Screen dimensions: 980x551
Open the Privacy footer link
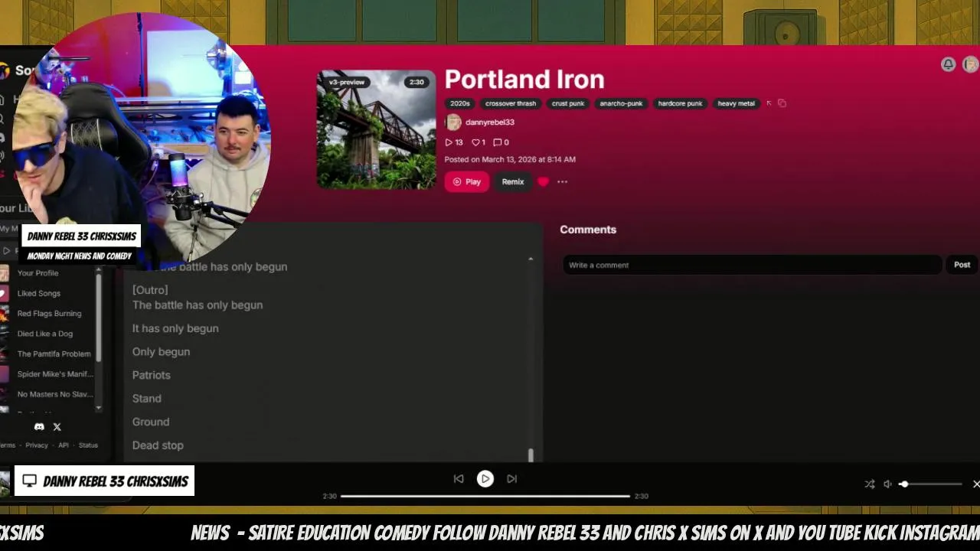click(x=37, y=445)
